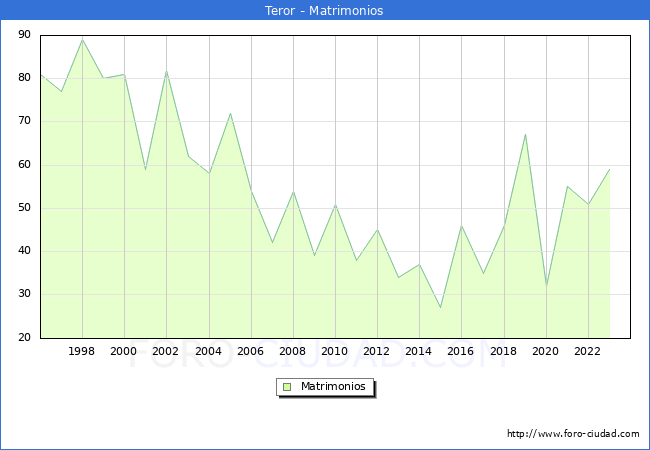The height and width of the screenshot is (450, 650).
Task: Click the 90 y-axis label
Action: 24,34
